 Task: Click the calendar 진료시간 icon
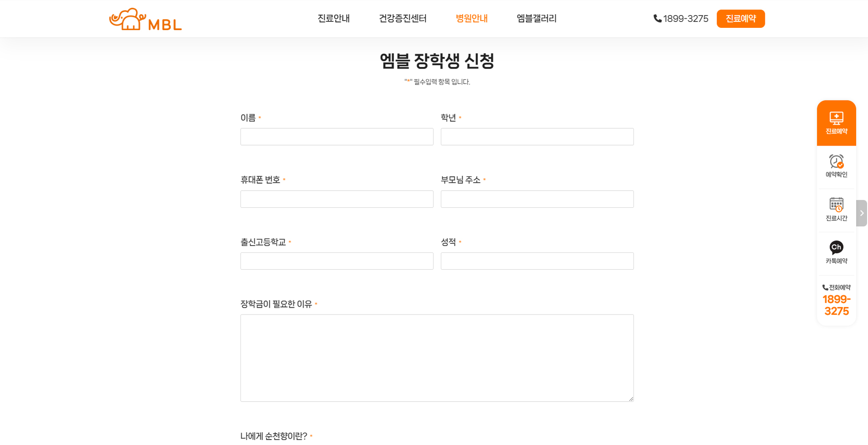[836, 204]
